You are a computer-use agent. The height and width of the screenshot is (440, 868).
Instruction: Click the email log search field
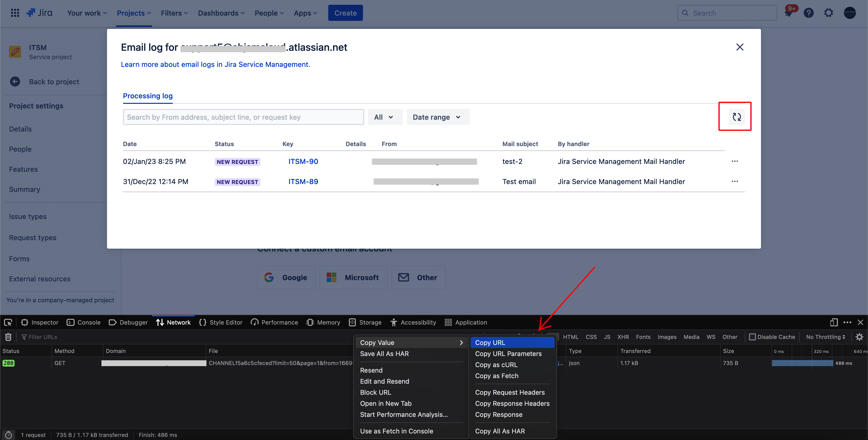(x=243, y=117)
